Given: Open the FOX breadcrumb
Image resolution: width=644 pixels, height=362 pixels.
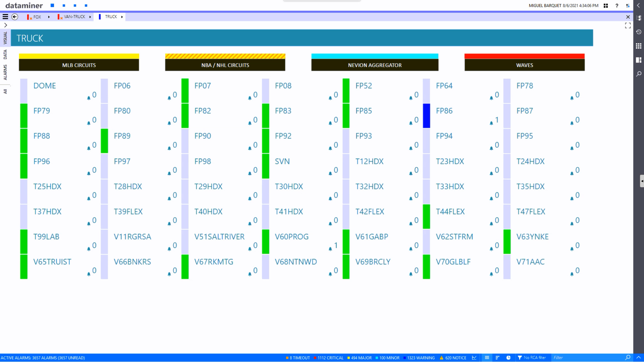Looking at the screenshot, I should tap(37, 17).
